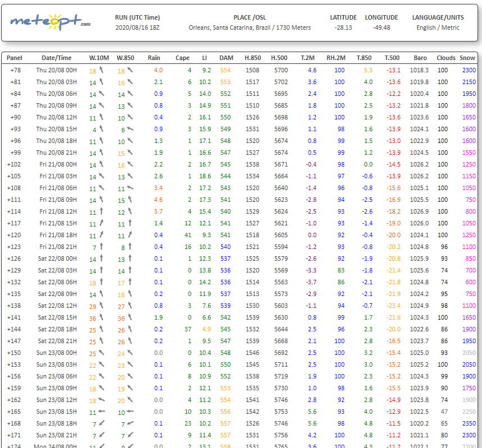Click the Date/Time column header
The image size is (482, 448).
pyautogui.click(x=57, y=58)
